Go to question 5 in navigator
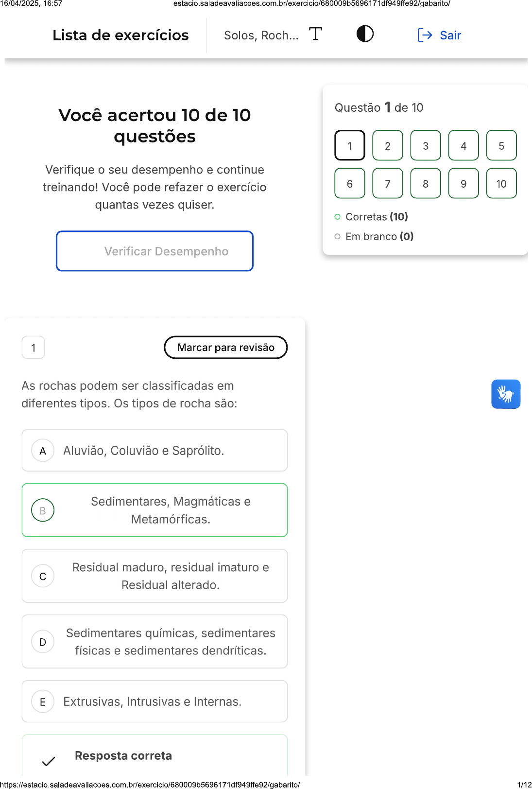 (x=501, y=145)
